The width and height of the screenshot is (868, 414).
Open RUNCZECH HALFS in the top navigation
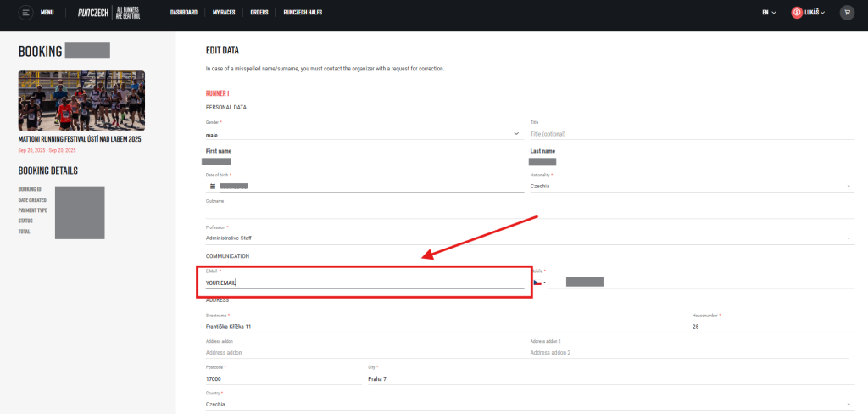(303, 12)
